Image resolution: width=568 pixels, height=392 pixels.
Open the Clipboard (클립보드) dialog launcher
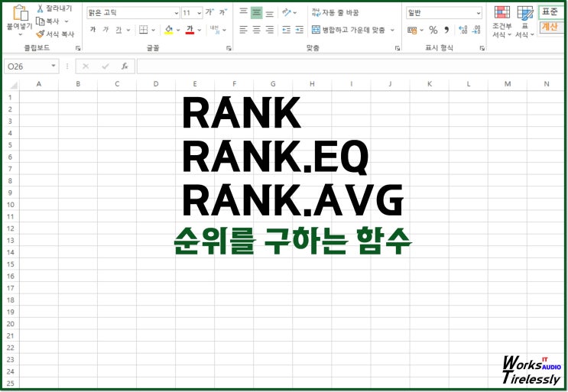pyautogui.click(x=78, y=48)
